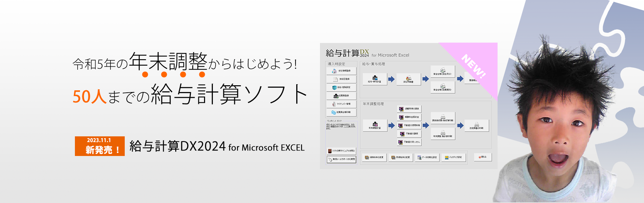Click 年末調整 集計表印刷 button
644x203 pixels.
coord(443,134)
